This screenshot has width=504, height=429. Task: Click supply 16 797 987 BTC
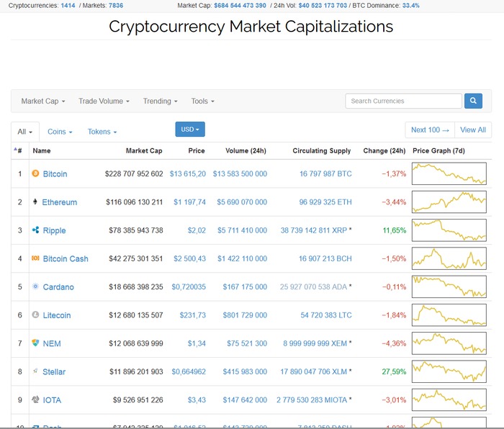[325, 174]
